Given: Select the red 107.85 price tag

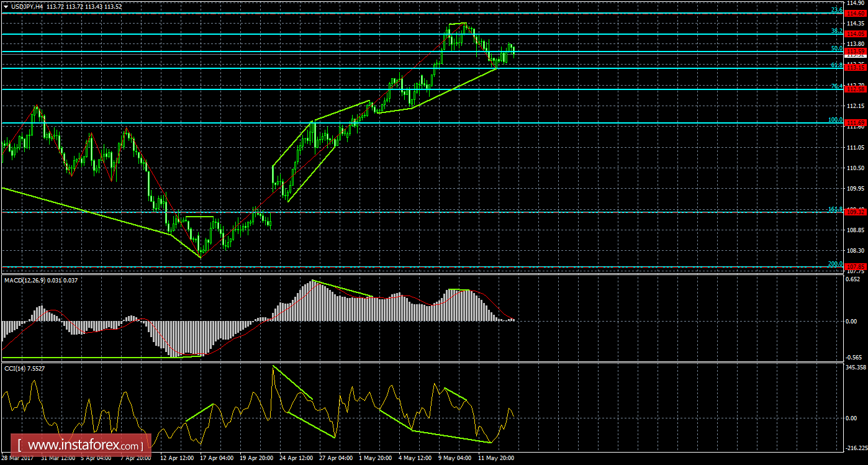Looking at the screenshot, I should pos(856,267).
